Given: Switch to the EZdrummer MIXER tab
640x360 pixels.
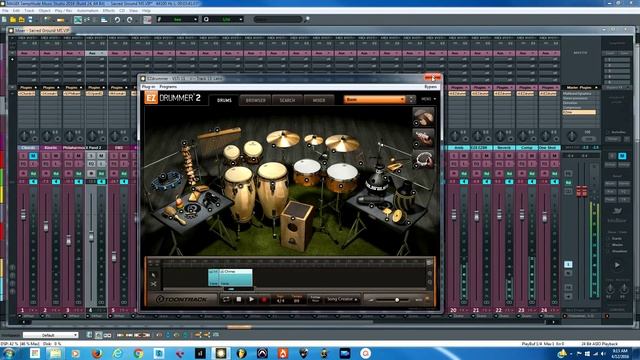Looking at the screenshot, I should [319, 100].
